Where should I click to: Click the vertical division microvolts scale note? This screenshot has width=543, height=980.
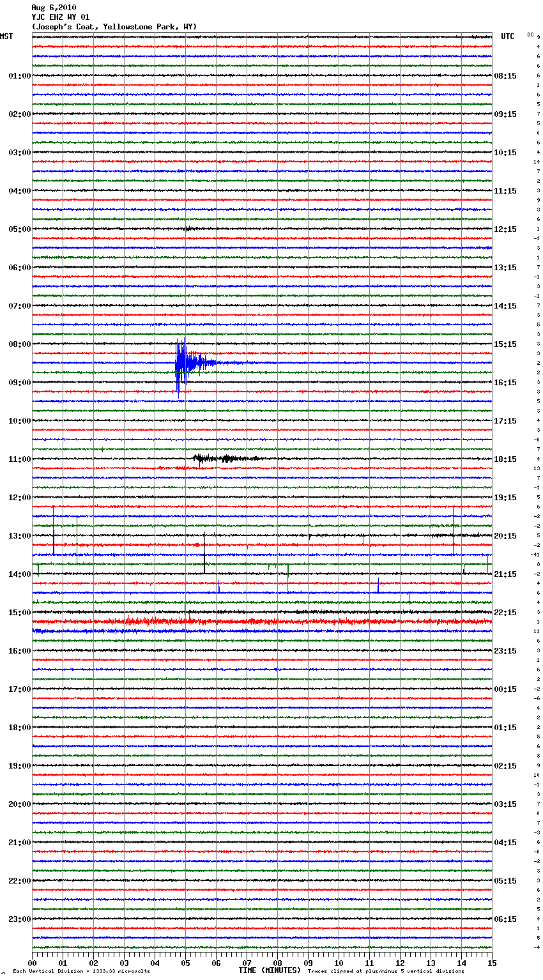click(x=81, y=971)
